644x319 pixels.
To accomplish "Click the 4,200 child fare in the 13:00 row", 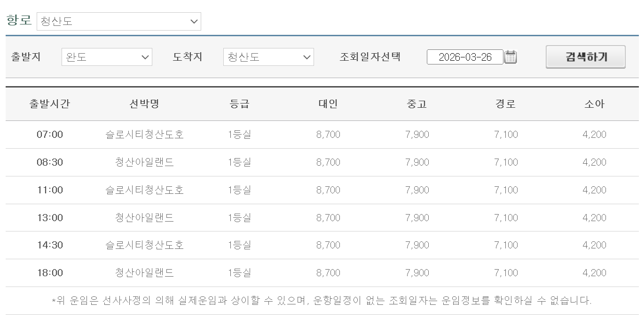I will (594, 217).
